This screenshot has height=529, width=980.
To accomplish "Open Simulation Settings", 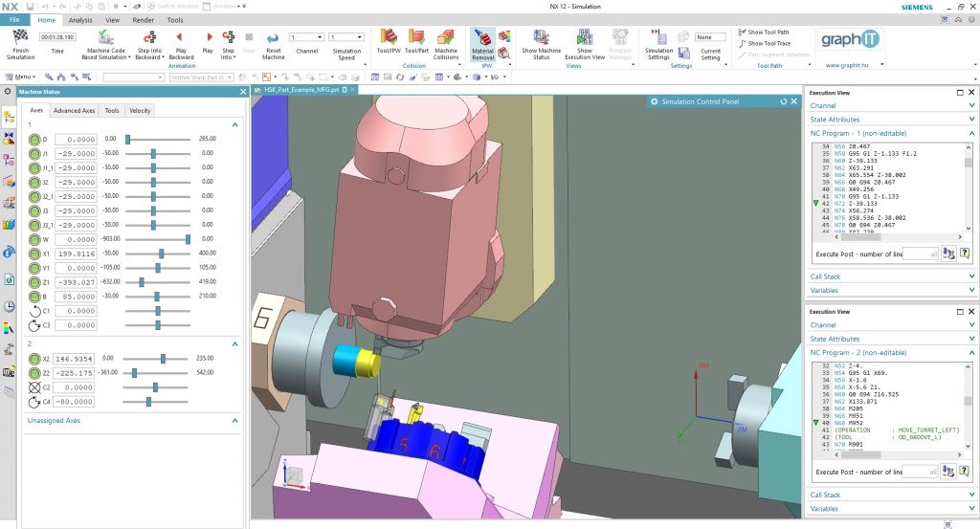I will 658,37.
